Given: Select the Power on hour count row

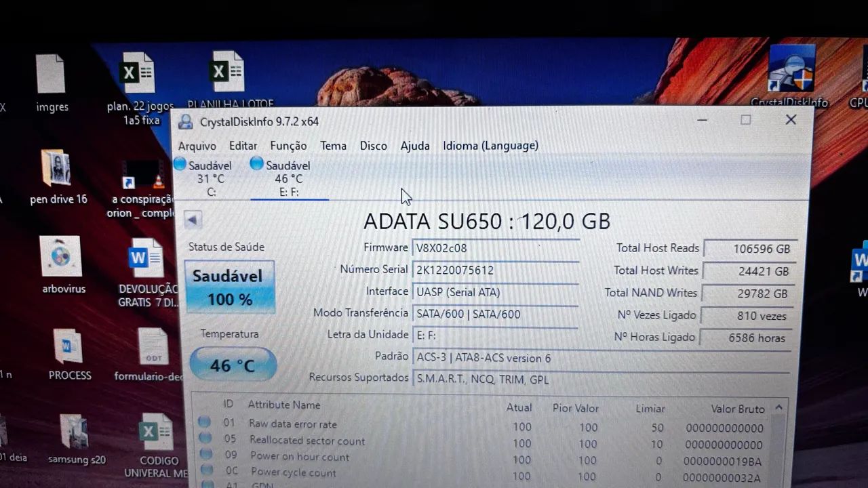Looking at the screenshot, I should pos(484,460).
